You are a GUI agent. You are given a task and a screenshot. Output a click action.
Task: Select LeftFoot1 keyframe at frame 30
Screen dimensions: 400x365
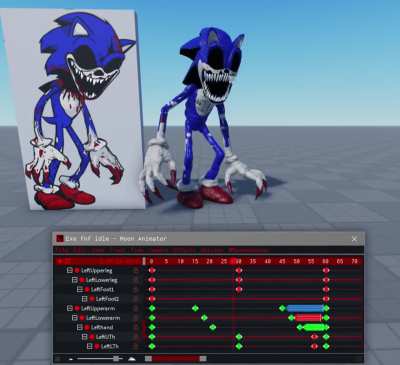[239, 289]
